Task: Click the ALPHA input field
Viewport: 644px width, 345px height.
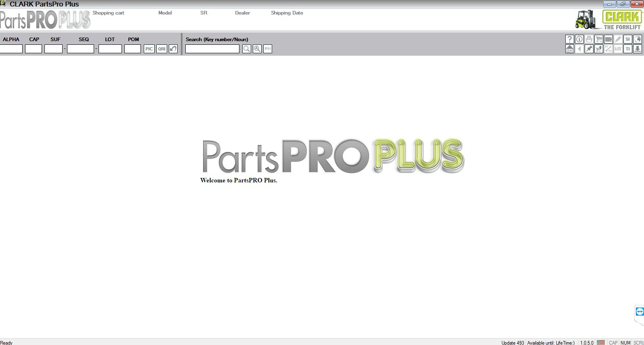Action: pyautogui.click(x=11, y=49)
